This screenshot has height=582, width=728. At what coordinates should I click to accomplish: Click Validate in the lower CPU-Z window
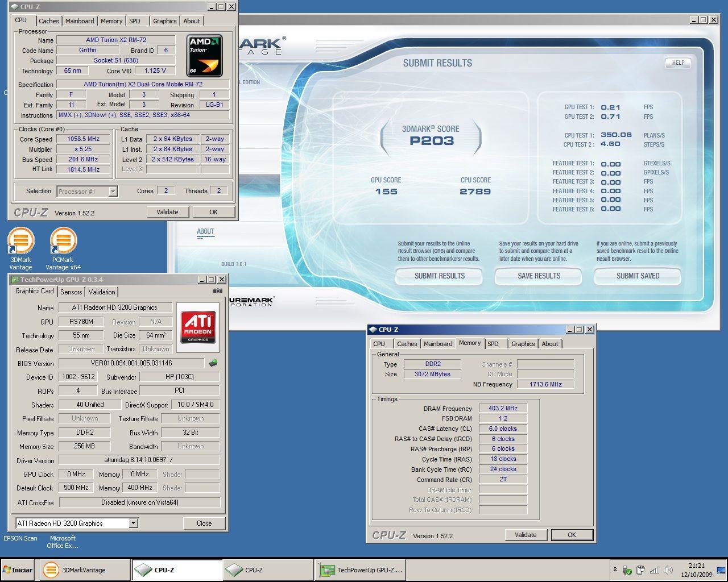tap(526, 535)
